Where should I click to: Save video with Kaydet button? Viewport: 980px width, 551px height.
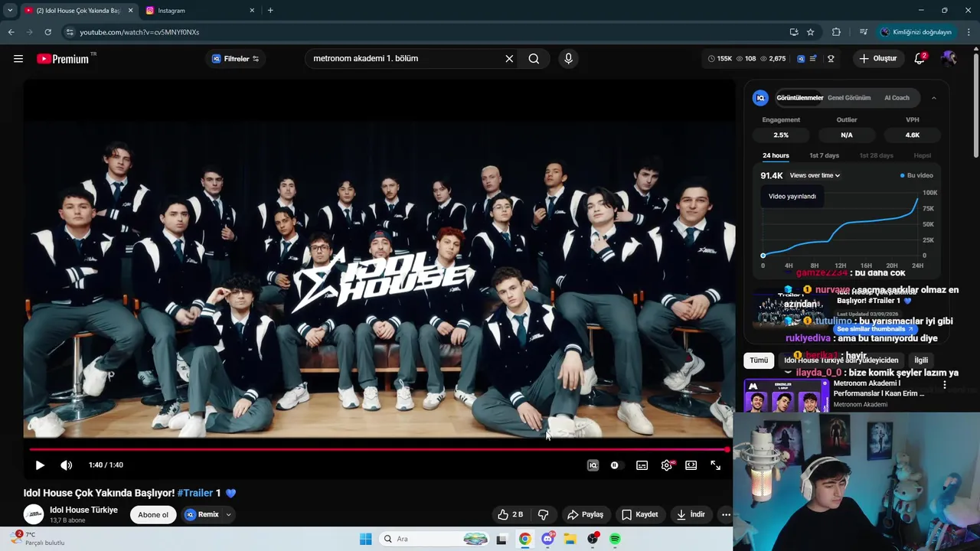tap(639, 514)
